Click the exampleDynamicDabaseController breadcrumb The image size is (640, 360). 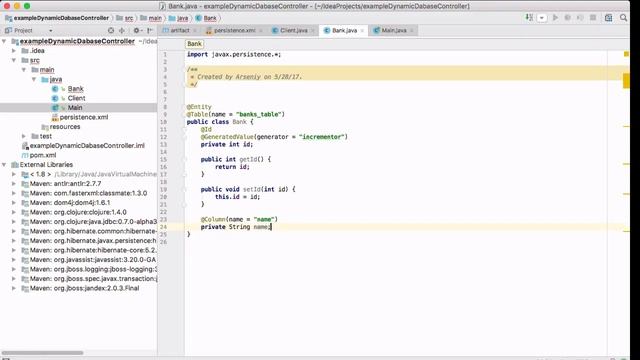pyautogui.click(x=57, y=18)
